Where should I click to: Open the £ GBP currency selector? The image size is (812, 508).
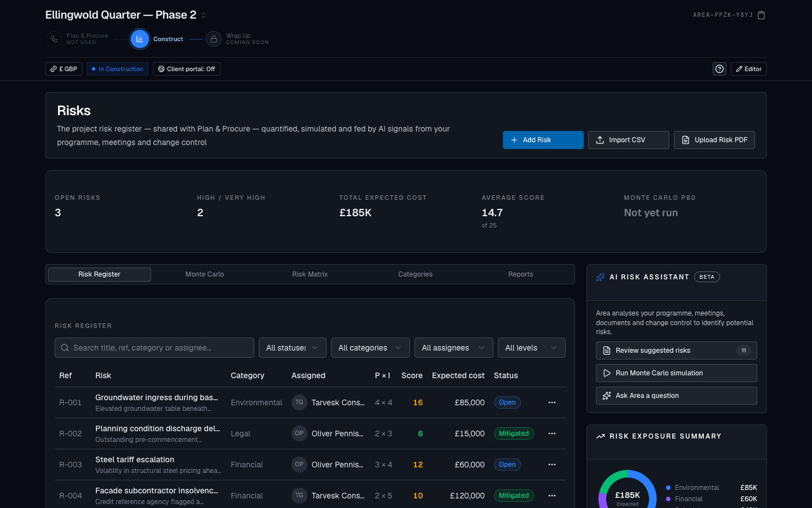64,69
